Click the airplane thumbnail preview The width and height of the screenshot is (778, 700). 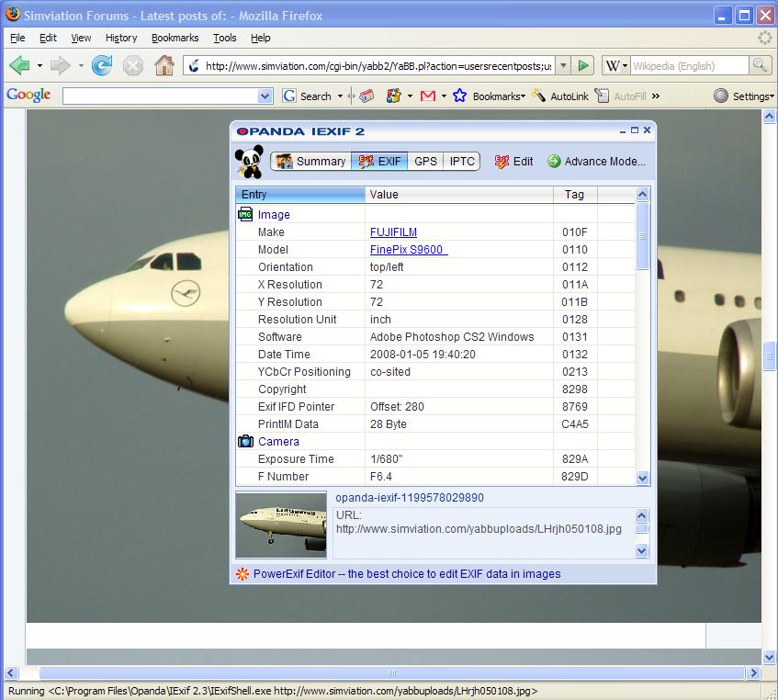pos(281,525)
